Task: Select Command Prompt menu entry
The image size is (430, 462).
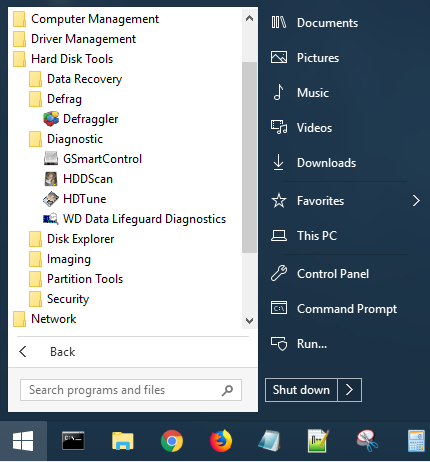Action: pyautogui.click(x=334, y=309)
